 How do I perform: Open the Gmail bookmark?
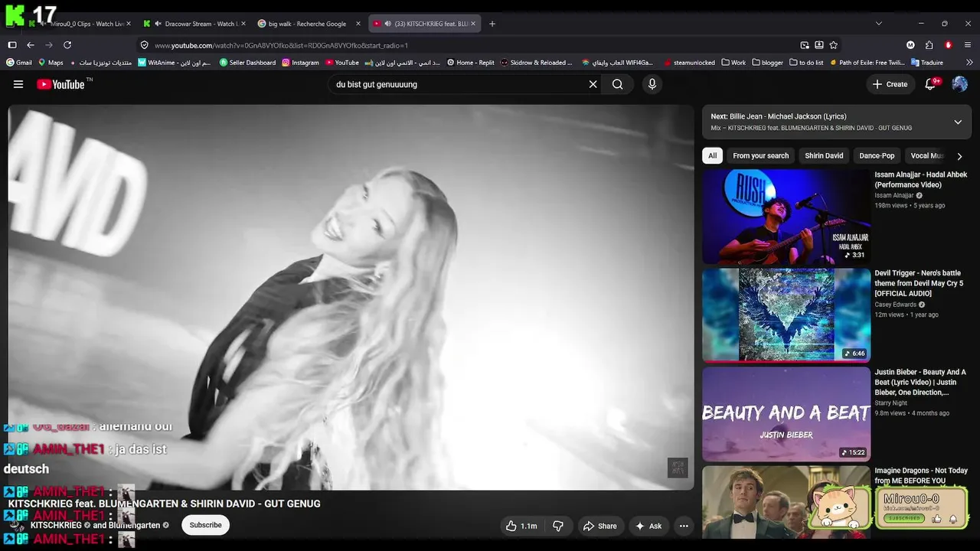coord(19,63)
